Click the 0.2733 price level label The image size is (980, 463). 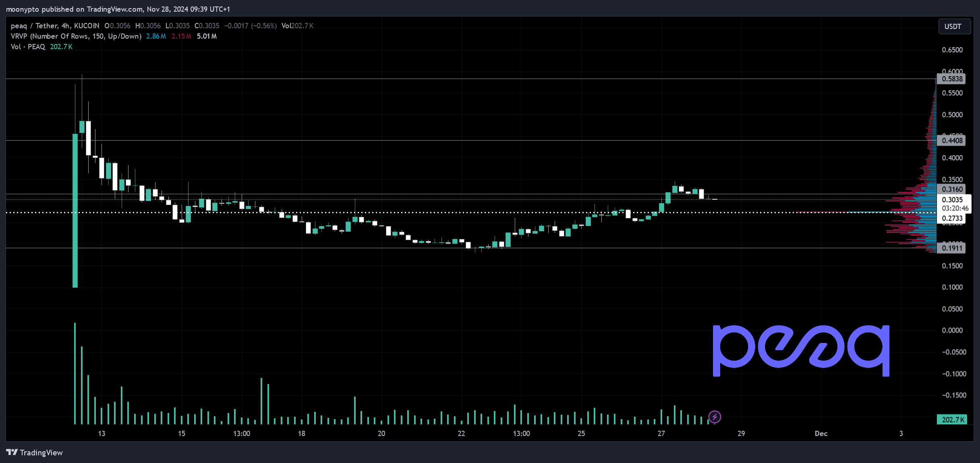click(x=952, y=218)
